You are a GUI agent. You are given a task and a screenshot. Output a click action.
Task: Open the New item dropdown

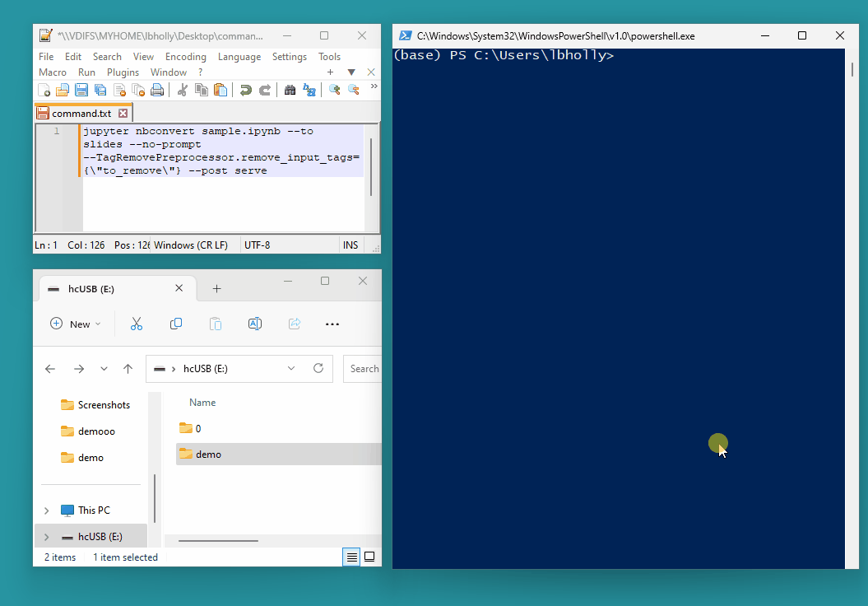76,324
